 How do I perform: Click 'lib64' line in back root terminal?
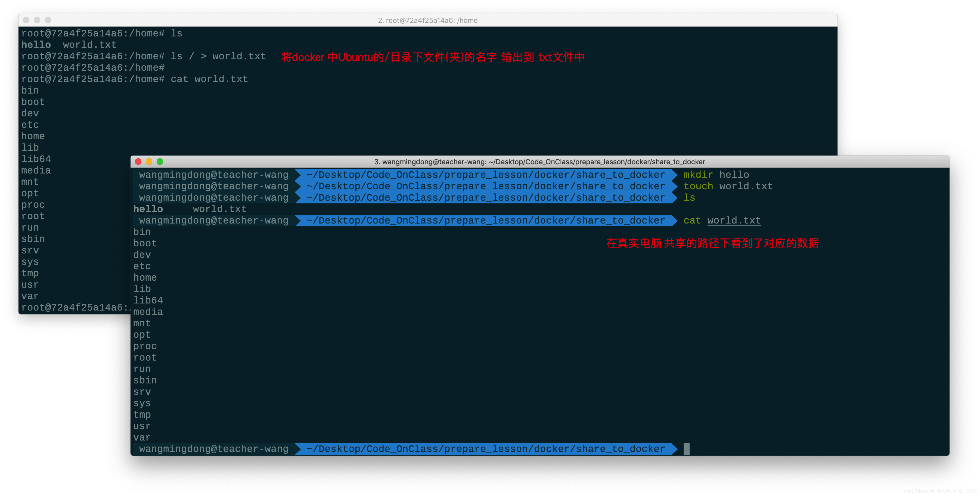(x=36, y=159)
